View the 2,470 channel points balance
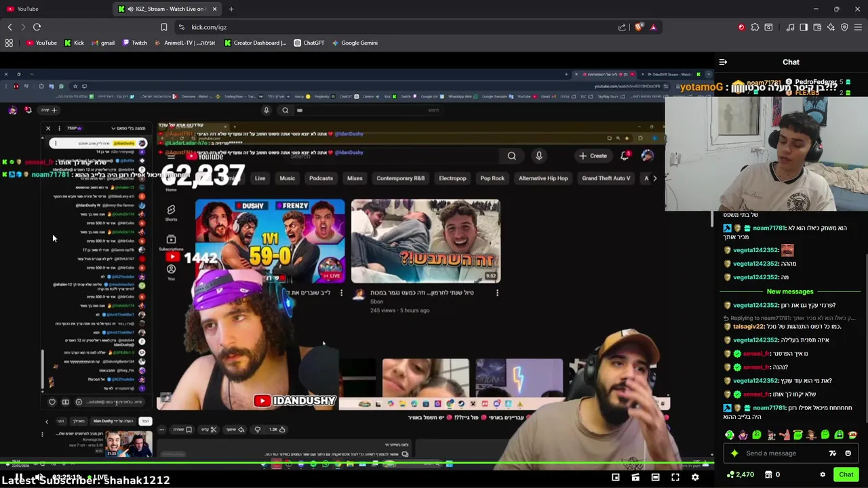The width and height of the screenshot is (868, 488). [x=740, y=474]
